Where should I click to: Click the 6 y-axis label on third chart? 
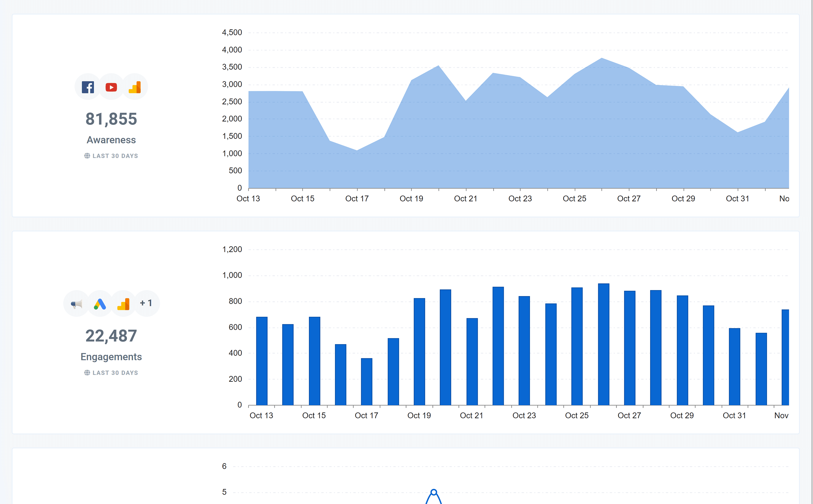pos(224,466)
